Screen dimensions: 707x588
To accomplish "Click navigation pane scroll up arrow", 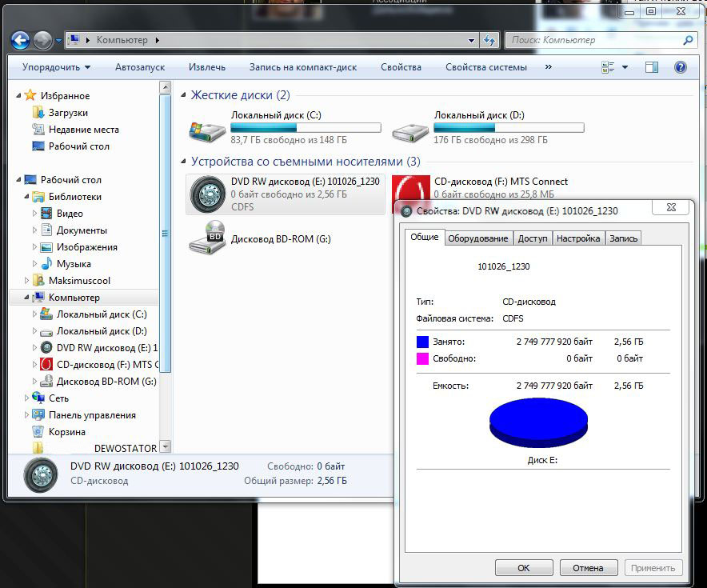I will click(165, 86).
